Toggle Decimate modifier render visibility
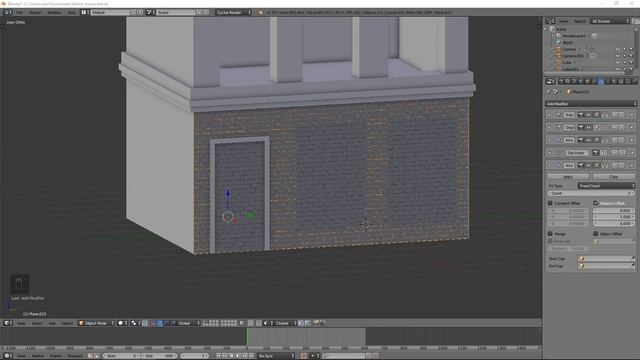640x360 pixels. (596, 153)
